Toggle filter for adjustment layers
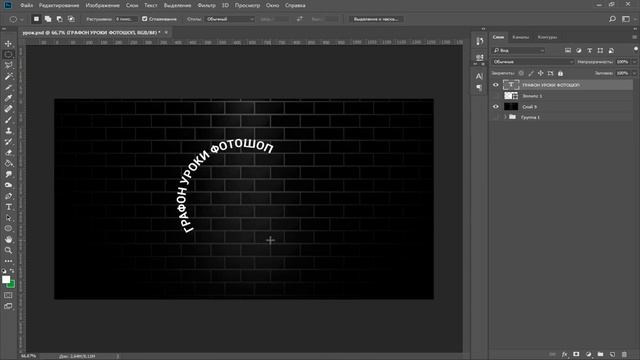Screen dimensions: 640x360 click(x=579, y=50)
